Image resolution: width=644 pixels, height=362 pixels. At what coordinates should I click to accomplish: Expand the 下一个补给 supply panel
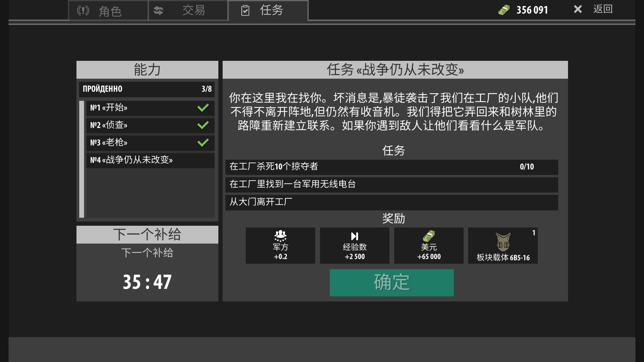coord(147,234)
